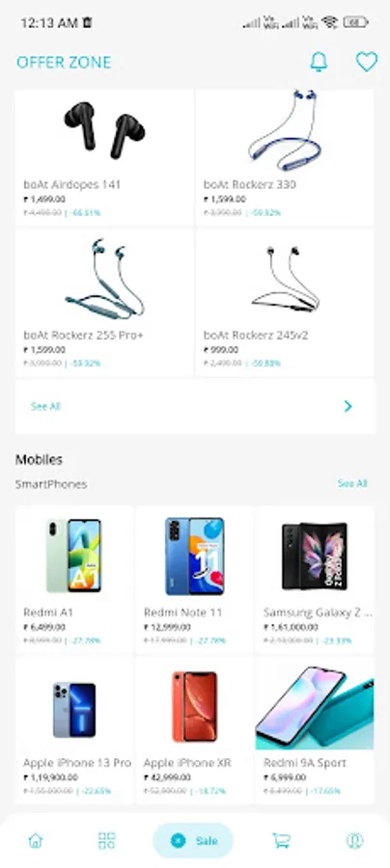Open the Redmi A1 phone card
The width and height of the screenshot is (390, 868).
click(74, 579)
